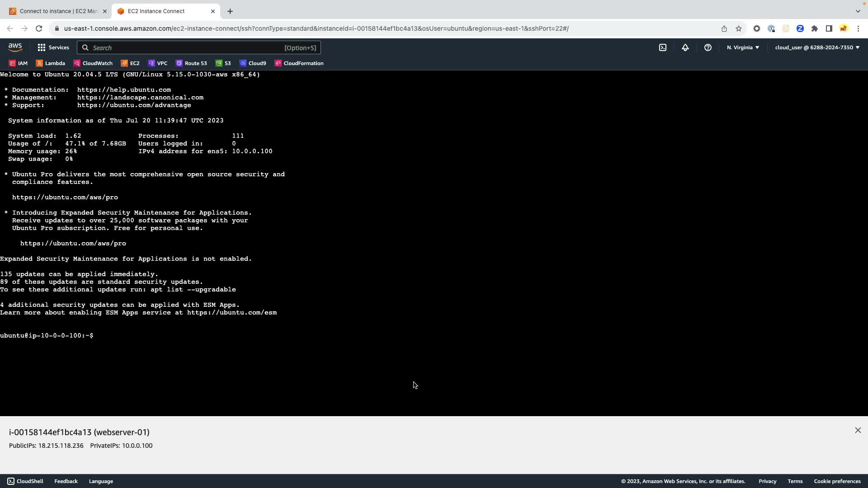Open the CloudWatch favorites shortcut

click(93, 63)
